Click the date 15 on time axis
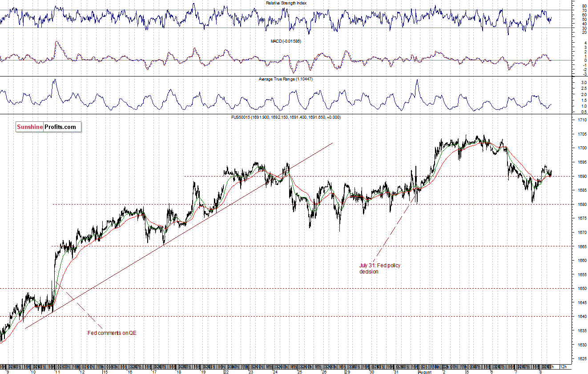Screen dimensions: 588x374 pos(105,371)
